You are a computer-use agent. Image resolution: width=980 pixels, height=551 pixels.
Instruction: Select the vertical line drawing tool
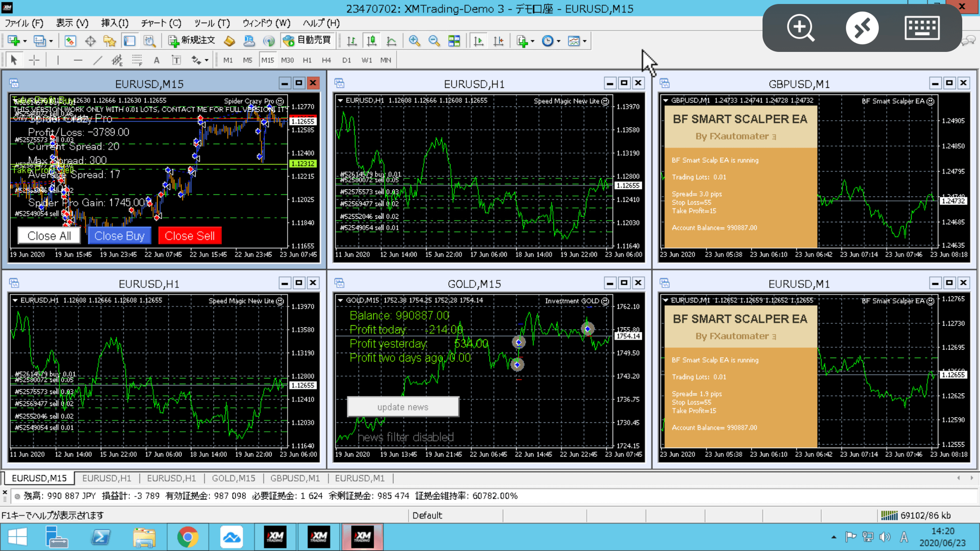(x=58, y=60)
